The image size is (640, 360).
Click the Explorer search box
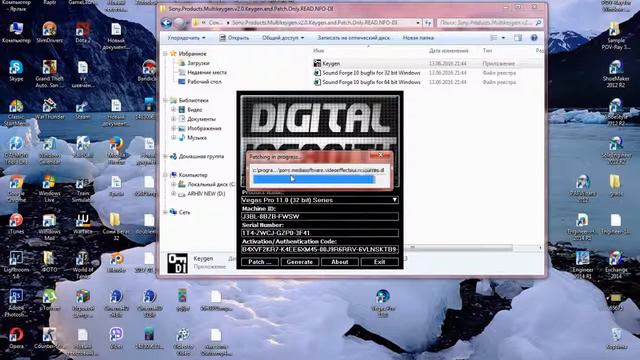[x=490, y=23]
